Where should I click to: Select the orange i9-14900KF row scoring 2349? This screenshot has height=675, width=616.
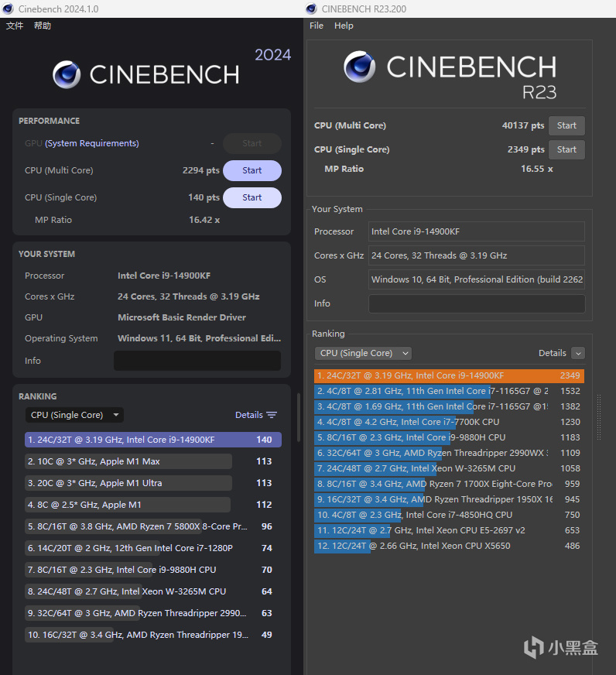click(x=449, y=375)
